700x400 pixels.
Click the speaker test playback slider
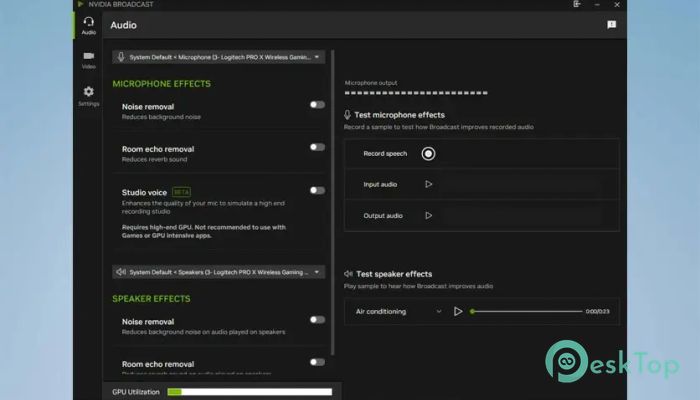526,312
